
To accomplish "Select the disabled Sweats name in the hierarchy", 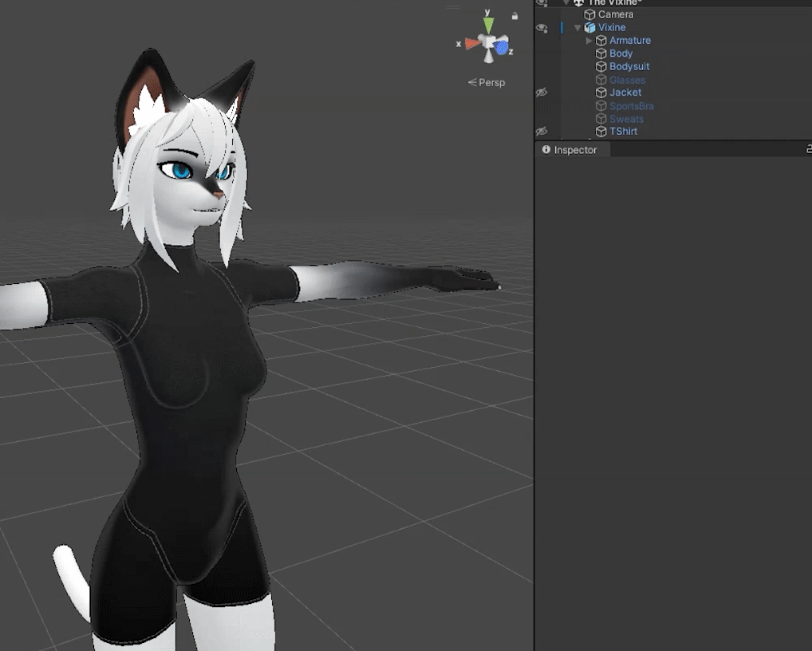I will 627,119.
